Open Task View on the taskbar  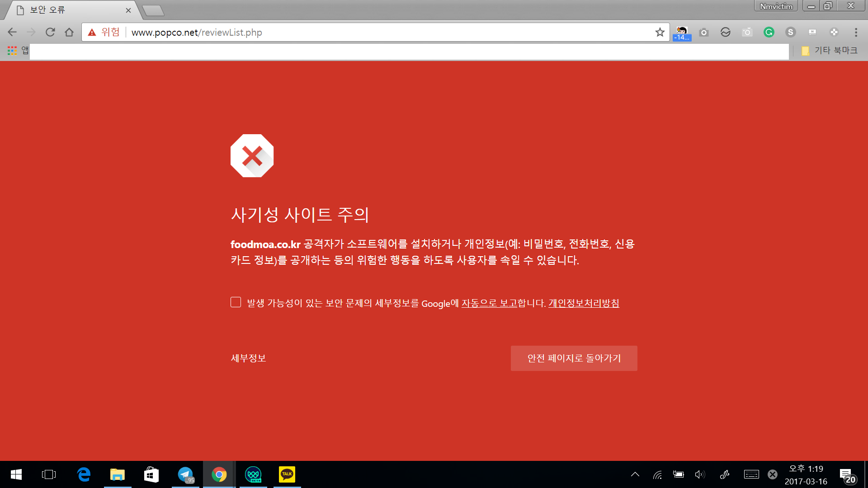click(49, 474)
